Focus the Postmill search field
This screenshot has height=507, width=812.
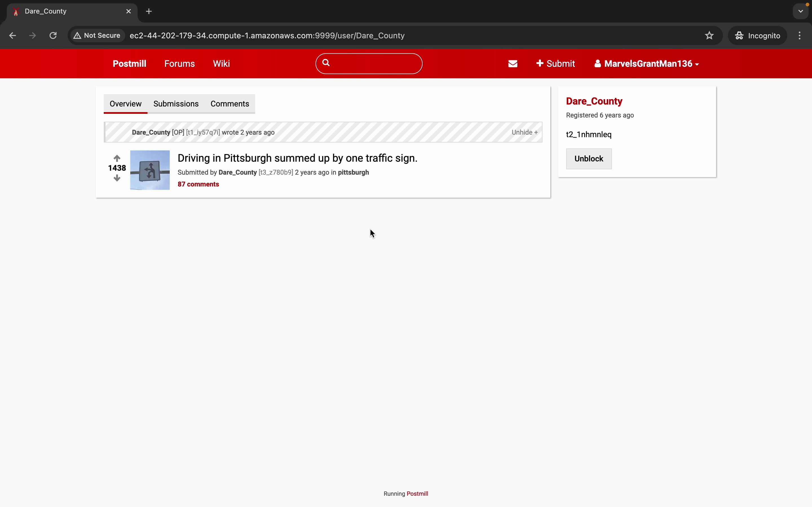tap(376, 64)
